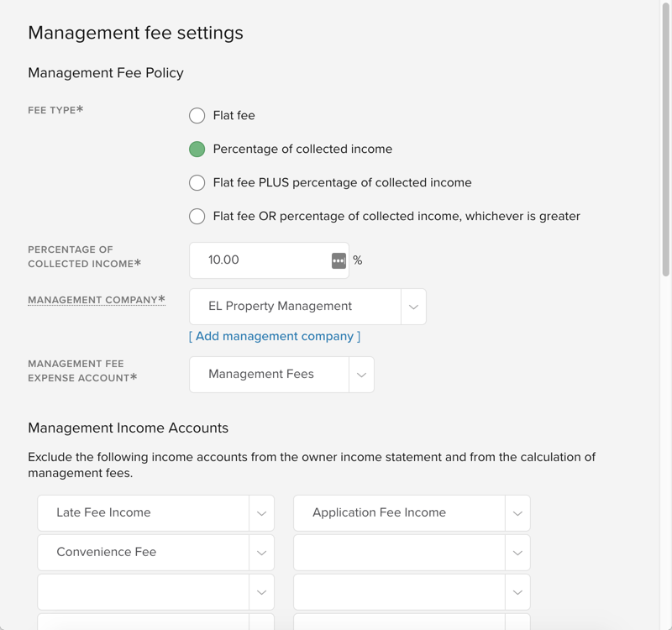
Task: Open the Management Company dropdown
Action: [x=412, y=306]
